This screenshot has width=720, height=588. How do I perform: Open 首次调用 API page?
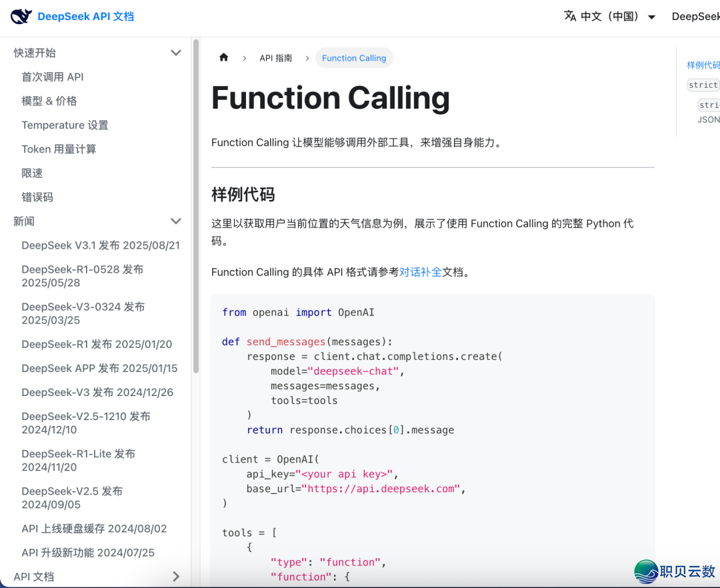coord(53,77)
